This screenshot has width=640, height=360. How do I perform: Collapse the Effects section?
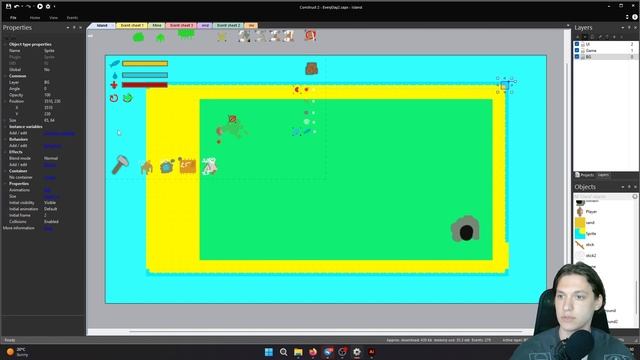pyautogui.click(x=5, y=152)
